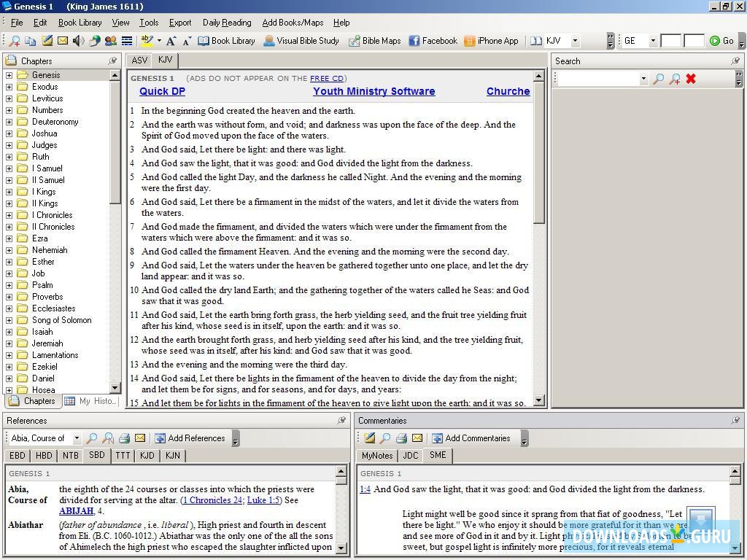
Task: Click the email icon in References toolbar
Action: click(140, 438)
